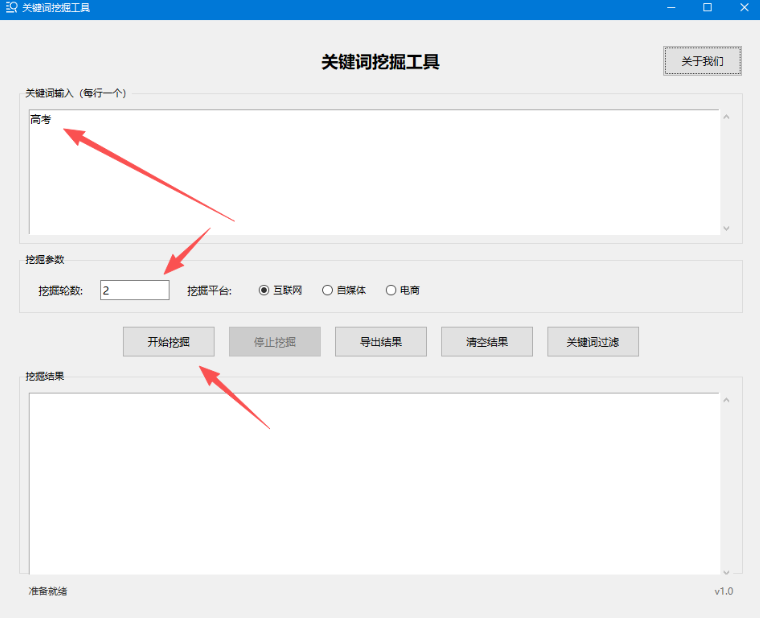Click keyword input scrollbar down arrow

tap(726, 228)
